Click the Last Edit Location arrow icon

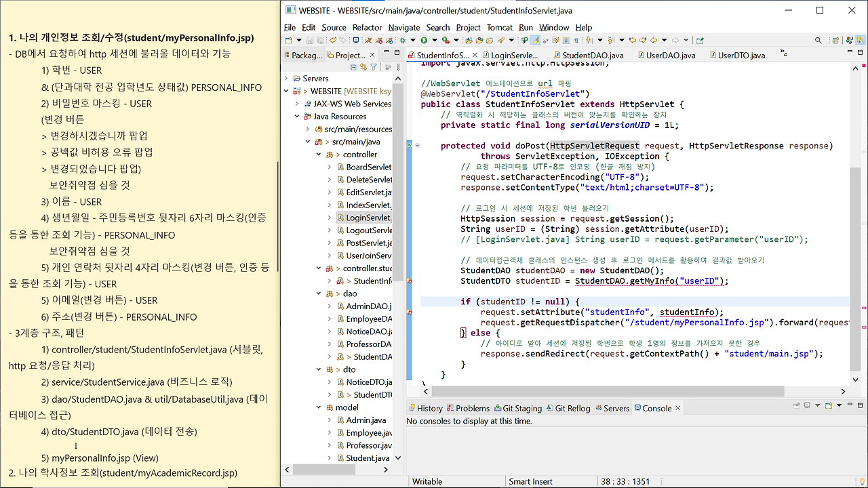(633, 41)
